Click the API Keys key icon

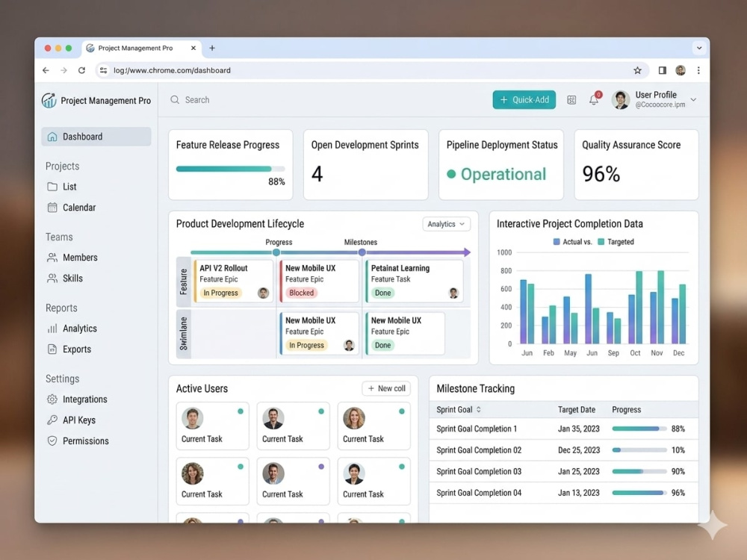point(52,420)
